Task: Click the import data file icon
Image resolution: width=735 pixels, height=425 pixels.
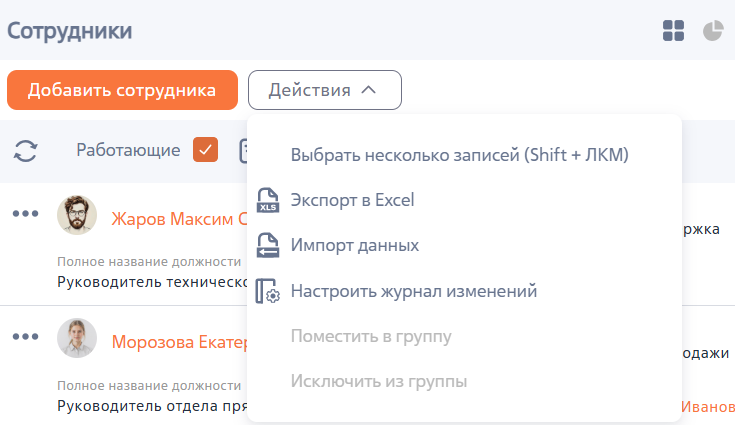Action: point(268,245)
